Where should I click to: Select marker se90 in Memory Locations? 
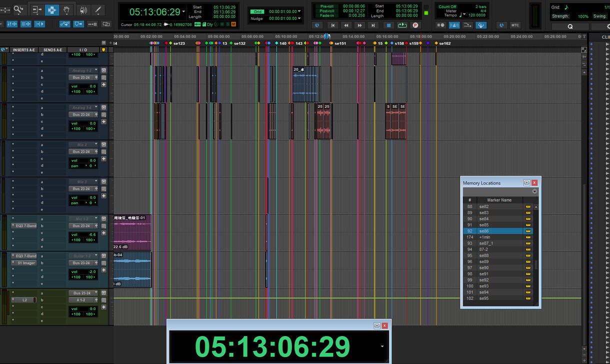pos(498,268)
